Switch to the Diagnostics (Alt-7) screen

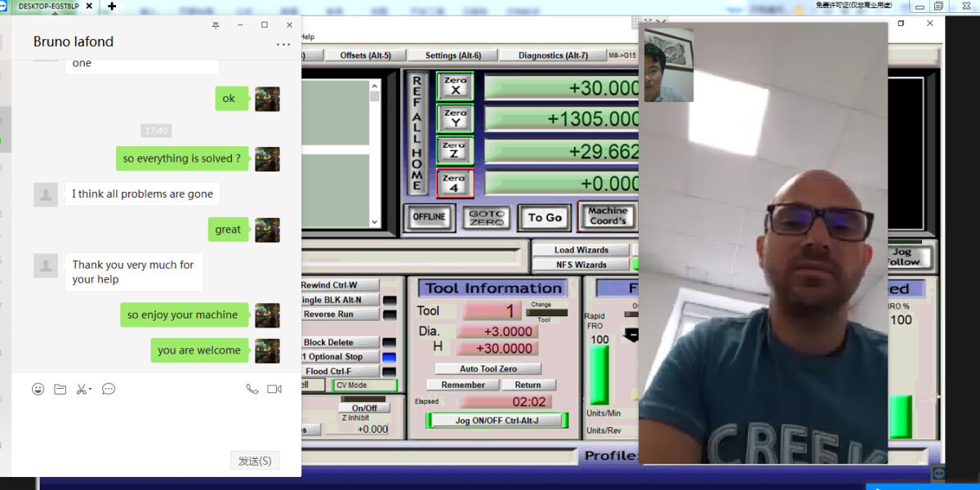(553, 56)
